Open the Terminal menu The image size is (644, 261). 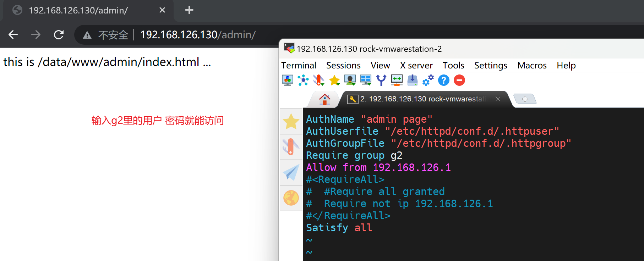(299, 66)
